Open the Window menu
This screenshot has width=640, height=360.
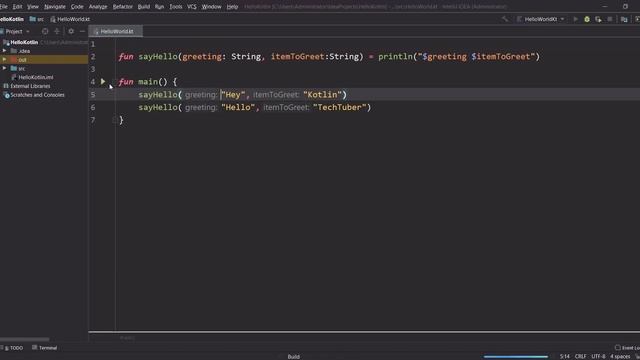pyautogui.click(x=211, y=7)
